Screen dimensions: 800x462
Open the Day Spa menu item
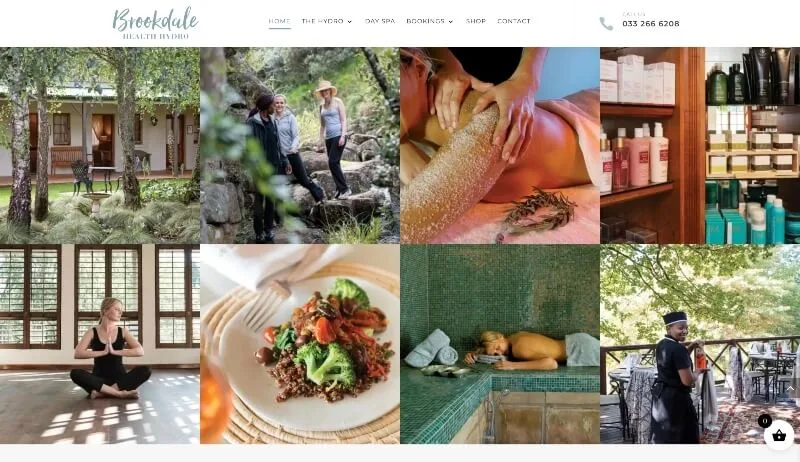point(380,21)
